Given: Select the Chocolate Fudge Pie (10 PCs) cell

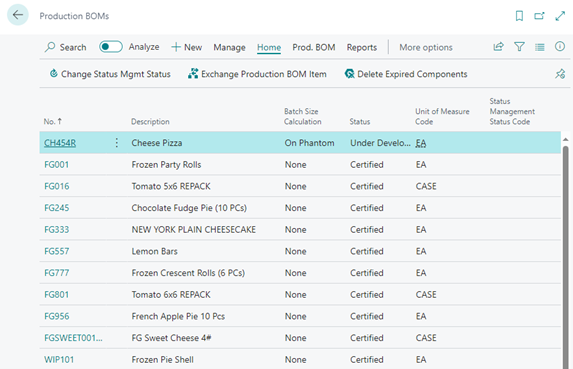Looking at the screenshot, I should (189, 208).
